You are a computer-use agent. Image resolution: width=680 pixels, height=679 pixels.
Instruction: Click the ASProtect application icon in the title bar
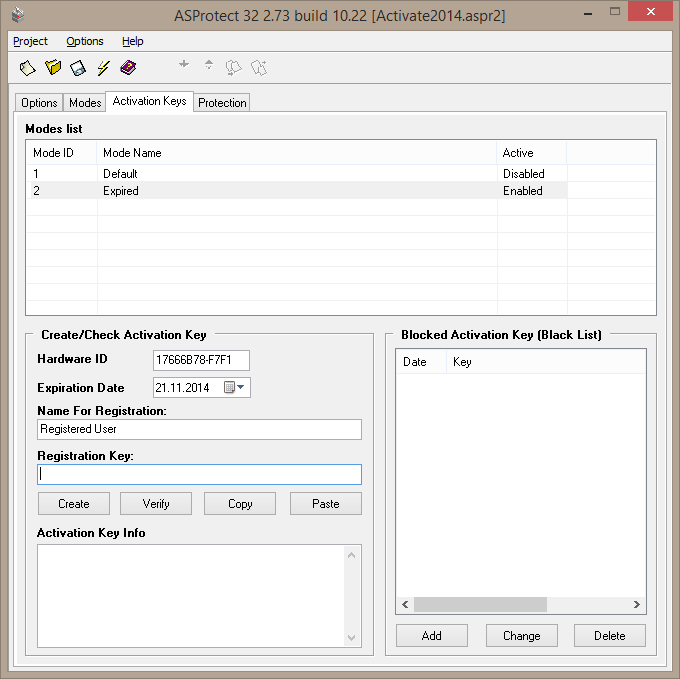point(18,15)
